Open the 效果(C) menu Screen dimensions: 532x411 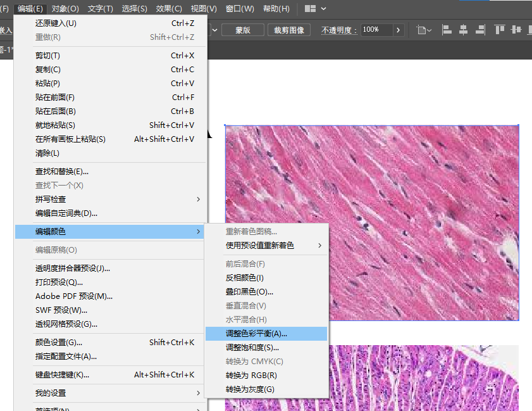(169, 8)
